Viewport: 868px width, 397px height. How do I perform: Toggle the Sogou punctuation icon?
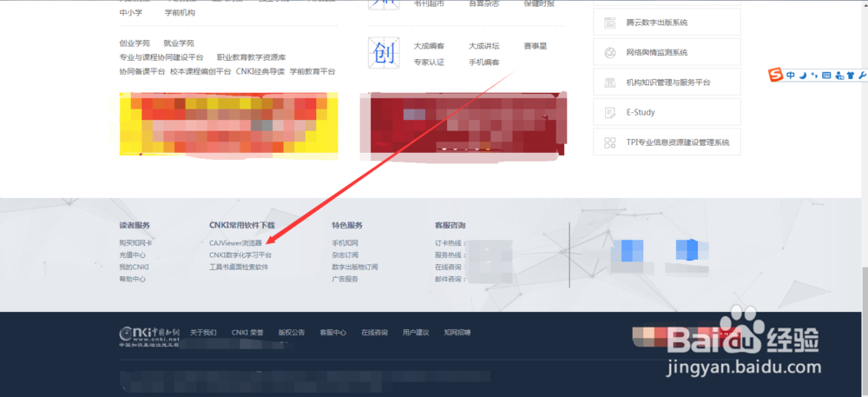click(x=813, y=75)
